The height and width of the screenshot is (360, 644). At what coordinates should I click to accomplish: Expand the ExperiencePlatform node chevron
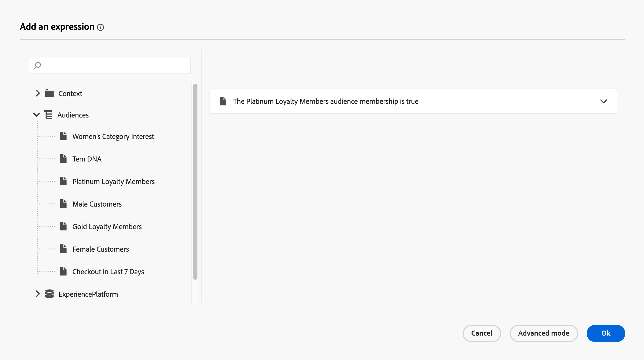point(38,294)
